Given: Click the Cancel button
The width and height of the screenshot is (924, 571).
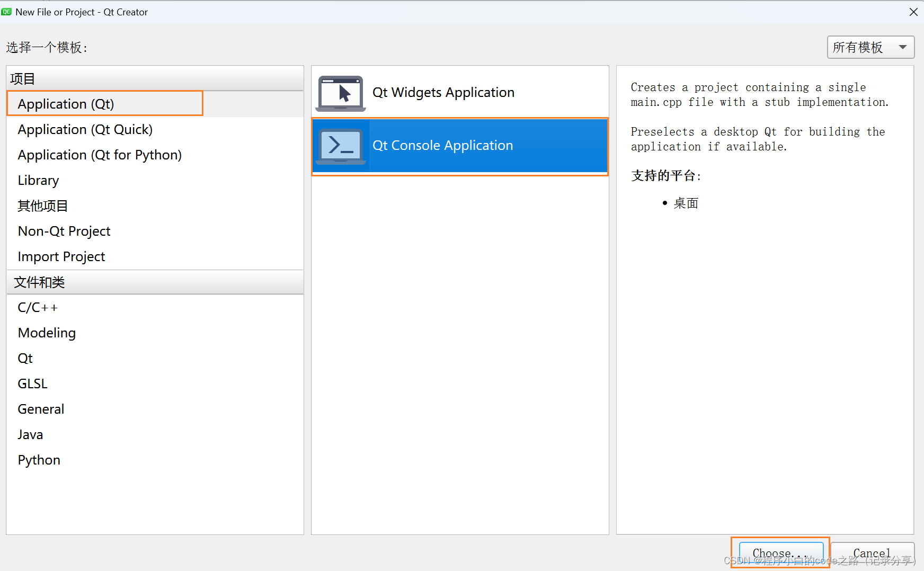Looking at the screenshot, I should click(872, 554).
